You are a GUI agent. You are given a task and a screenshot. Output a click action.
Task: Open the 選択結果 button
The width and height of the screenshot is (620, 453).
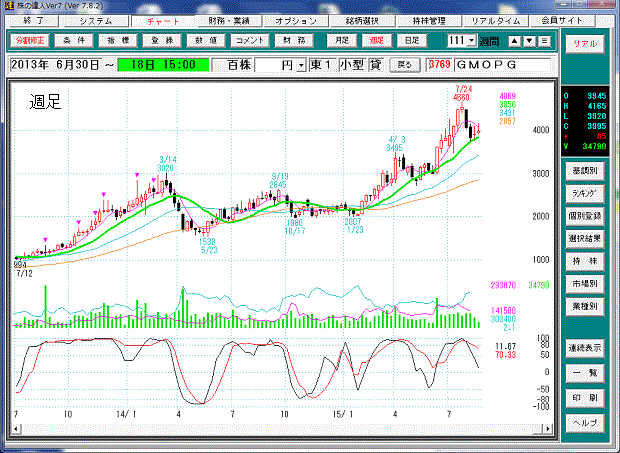point(585,239)
